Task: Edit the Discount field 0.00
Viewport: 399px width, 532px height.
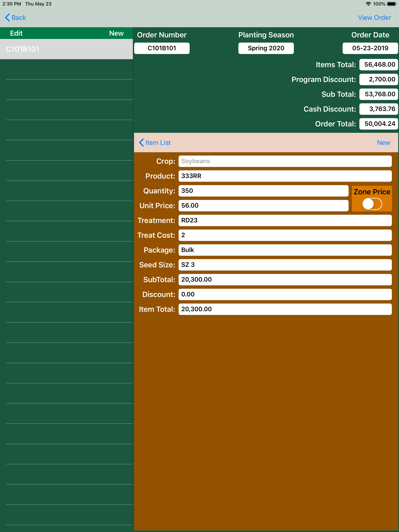Action: 285,294
